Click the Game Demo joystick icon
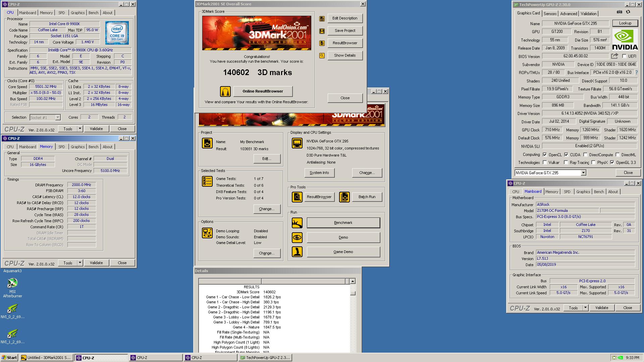The image size is (644, 362). click(x=297, y=252)
